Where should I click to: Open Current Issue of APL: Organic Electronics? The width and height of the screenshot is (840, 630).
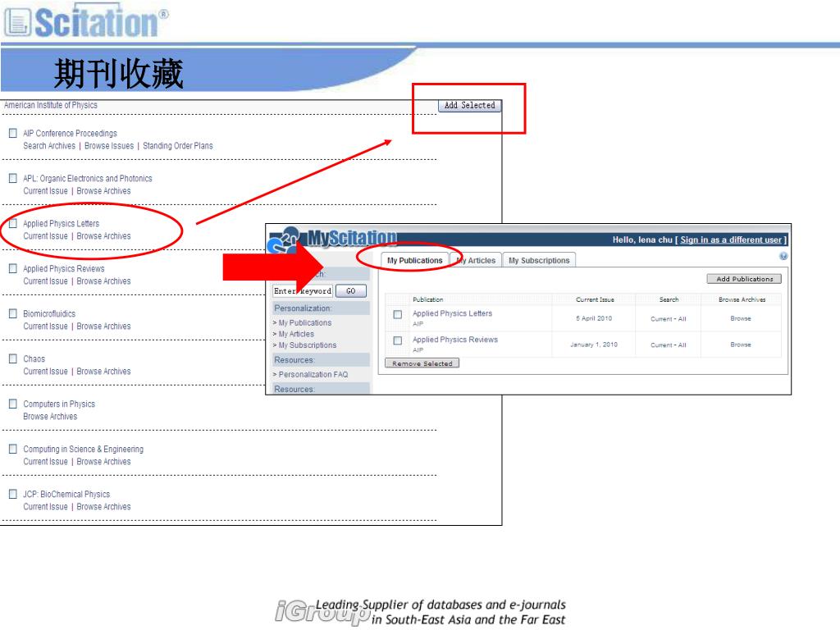click(46, 190)
